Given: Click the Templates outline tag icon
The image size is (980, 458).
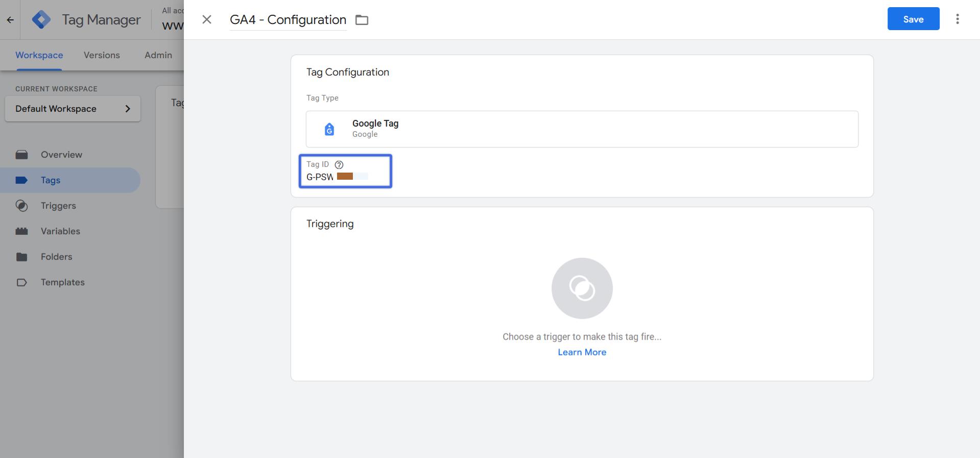Looking at the screenshot, I should [x=21, y=282].
